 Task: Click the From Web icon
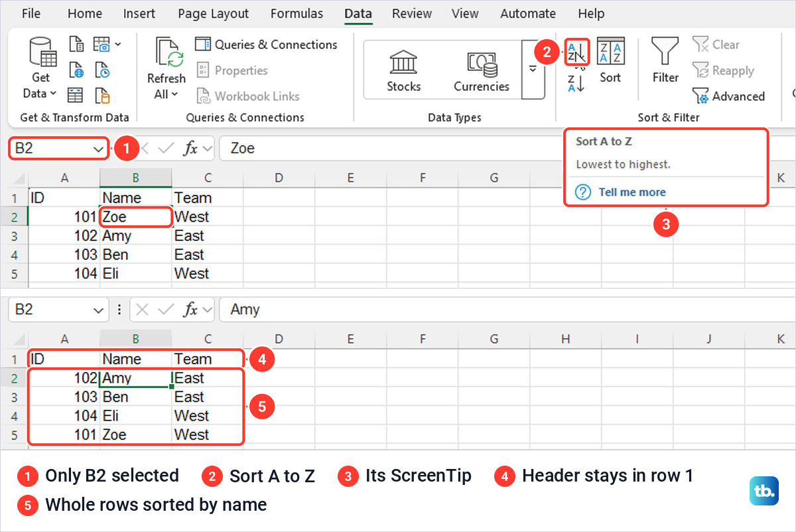coord(76,70)
